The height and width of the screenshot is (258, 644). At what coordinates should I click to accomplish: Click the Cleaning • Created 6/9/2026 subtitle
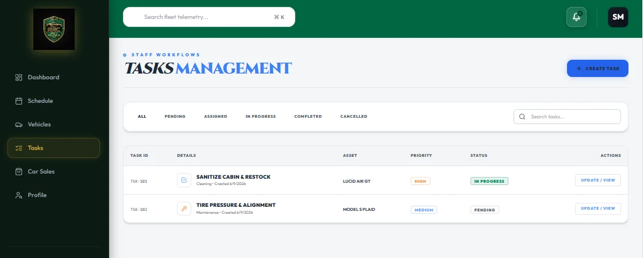221,184
